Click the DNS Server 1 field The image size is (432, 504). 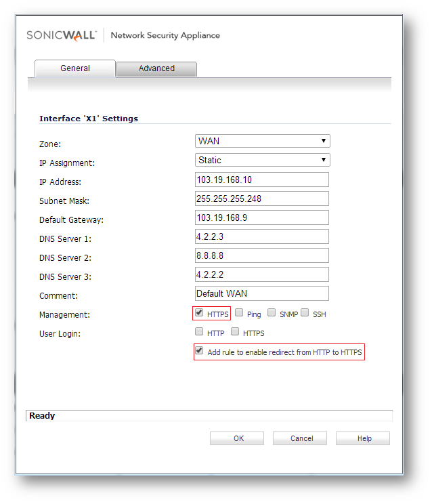261,236
